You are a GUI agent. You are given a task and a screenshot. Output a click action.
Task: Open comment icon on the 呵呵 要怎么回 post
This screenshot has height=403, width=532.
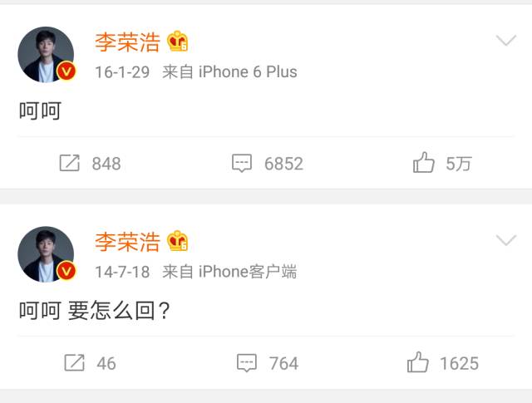[x=247, y=363]
